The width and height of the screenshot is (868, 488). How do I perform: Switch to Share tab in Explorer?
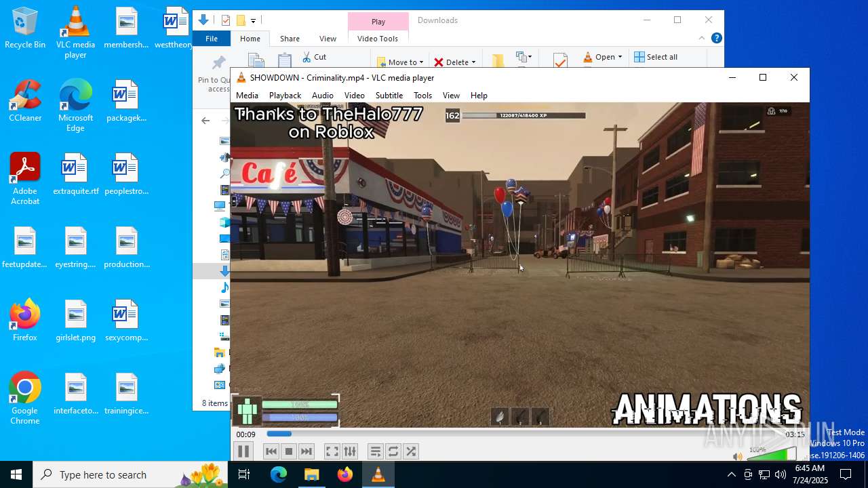point(290,39)
